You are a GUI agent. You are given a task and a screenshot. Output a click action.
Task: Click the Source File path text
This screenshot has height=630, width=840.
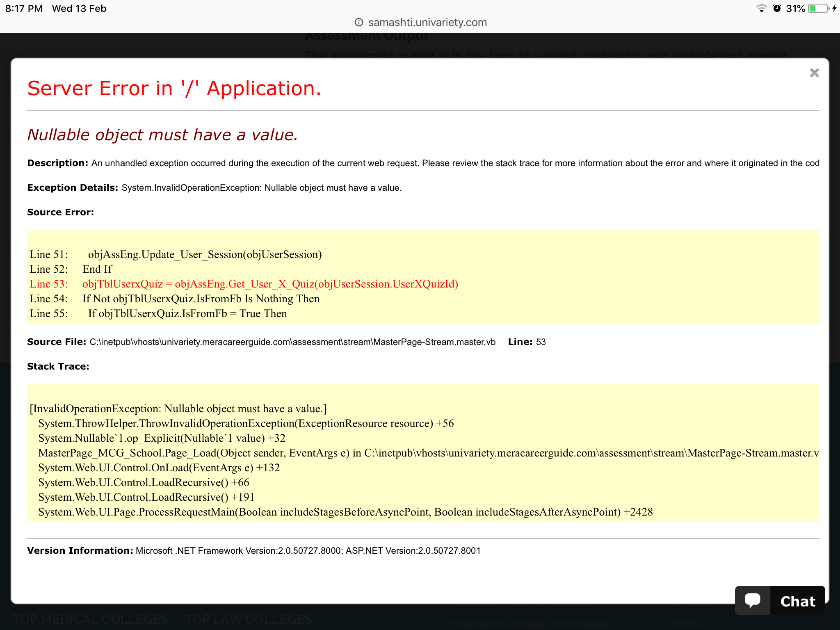292,342
